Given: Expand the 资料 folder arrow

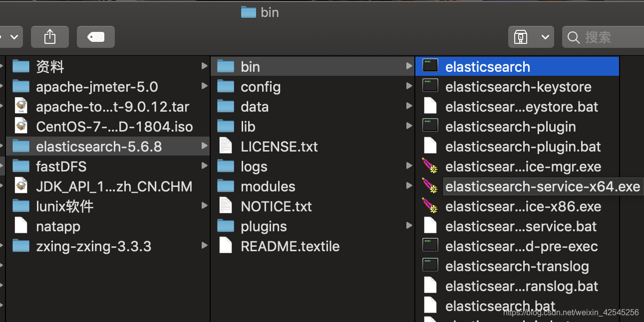Looking at the screenshot, I should tap(204, 66).
